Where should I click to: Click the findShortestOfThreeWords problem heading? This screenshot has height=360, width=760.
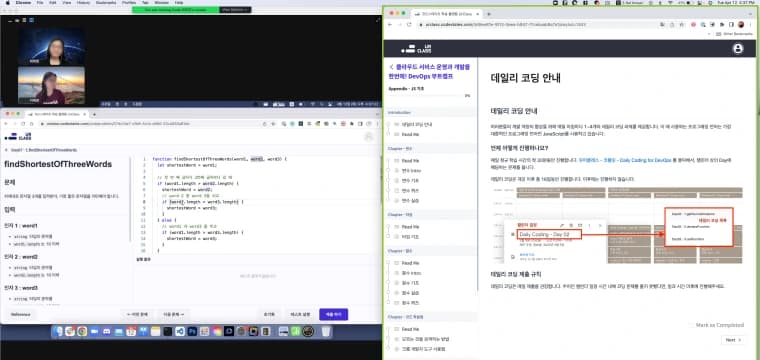click(58, 164)
